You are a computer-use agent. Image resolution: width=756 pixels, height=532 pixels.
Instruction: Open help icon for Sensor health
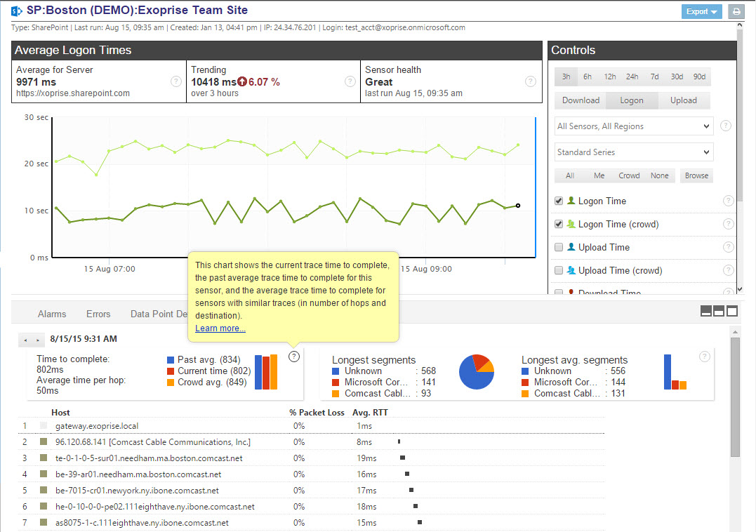tap(531, 81)
